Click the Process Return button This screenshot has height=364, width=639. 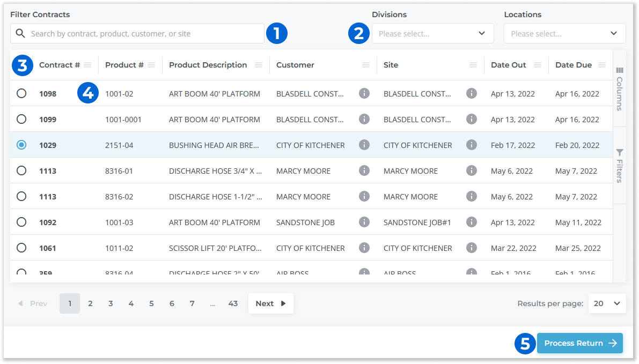580,343
